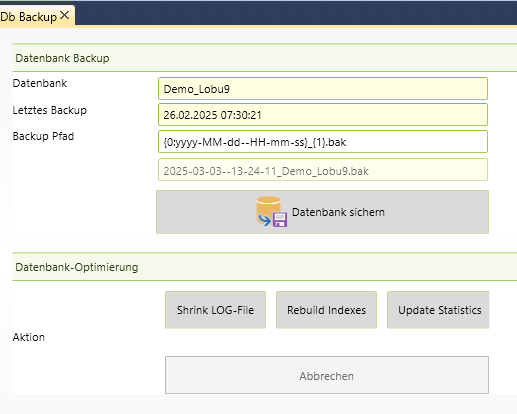Edit the Backup Pfad format field
Image resolution: width=517 pixels, height=414 pixels.
point(323,142)
